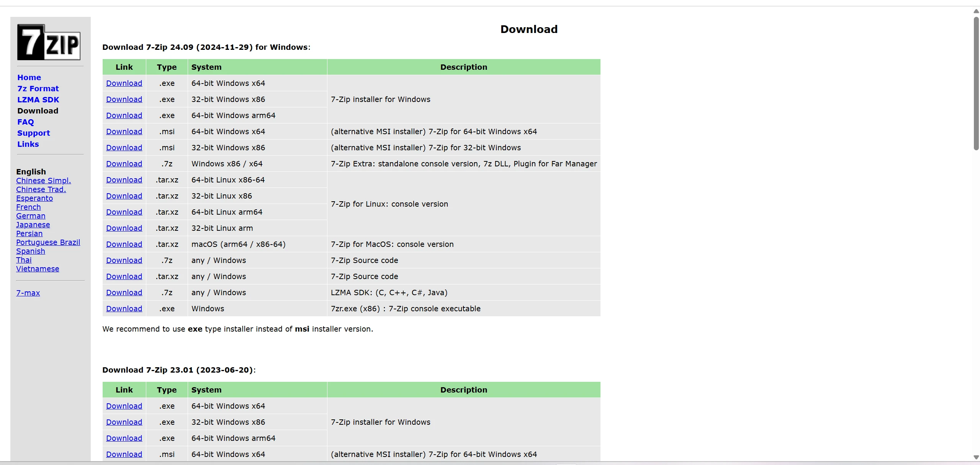The height and width of the screenshot is (465, 980).
Task: Download LZMA SDK .7z archive
Action: click(124, 292)
